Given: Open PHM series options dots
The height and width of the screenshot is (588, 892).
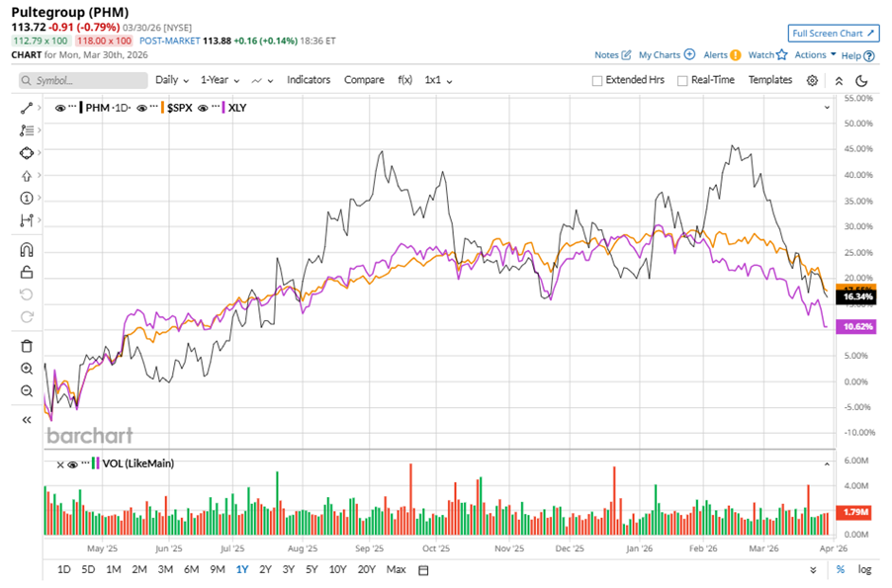Looking at the screenshot, I should (x=72, y=107).
